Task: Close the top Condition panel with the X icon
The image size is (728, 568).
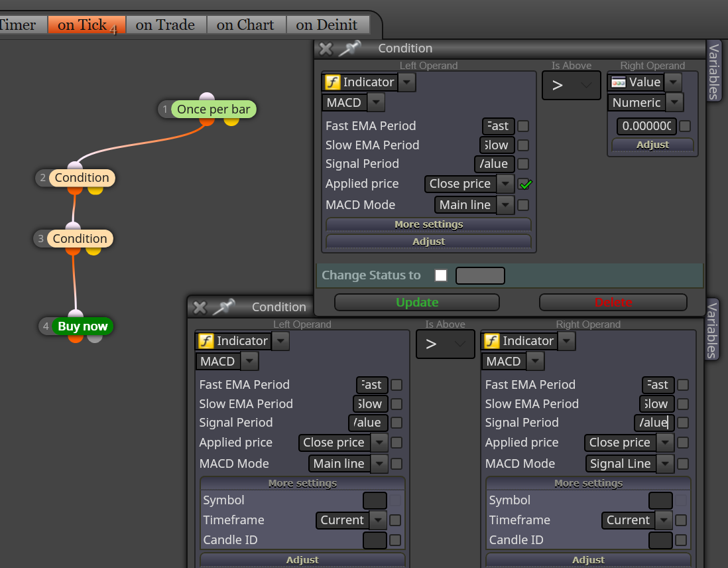Action: click(x=326, y=48)
